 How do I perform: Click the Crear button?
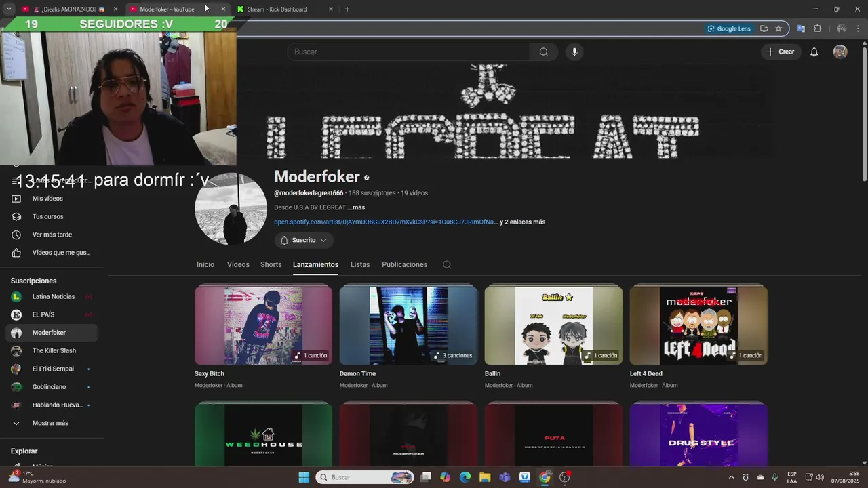pyautogui.click(x=781, y=52)
